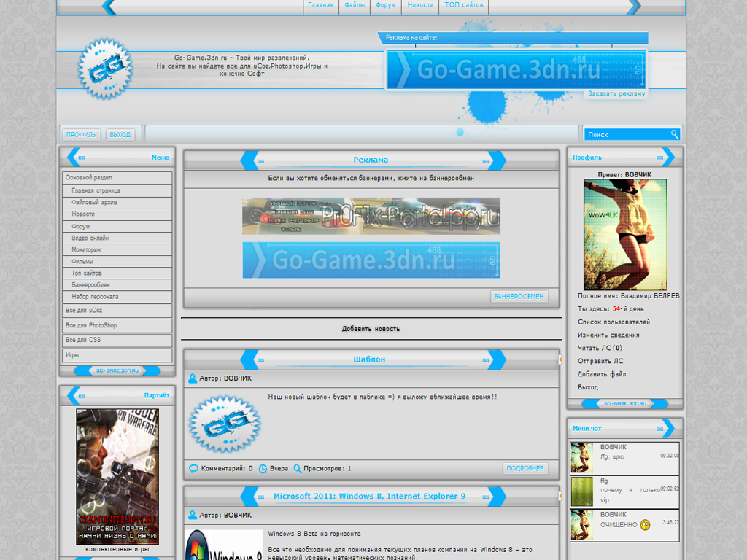The height and width of the screenshot is (560, 747).
Task: Click the smiley emoticon in mini chat
Action: [645, 525]
